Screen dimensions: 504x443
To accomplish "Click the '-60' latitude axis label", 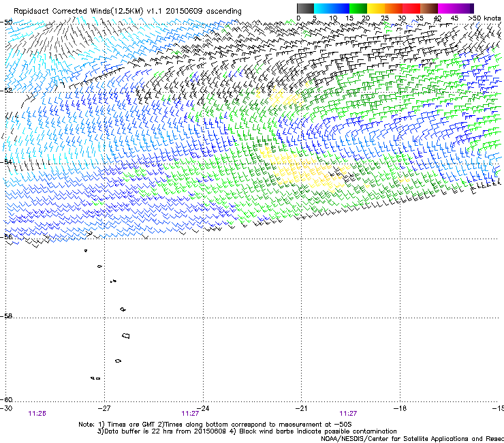I will [6, 399].
